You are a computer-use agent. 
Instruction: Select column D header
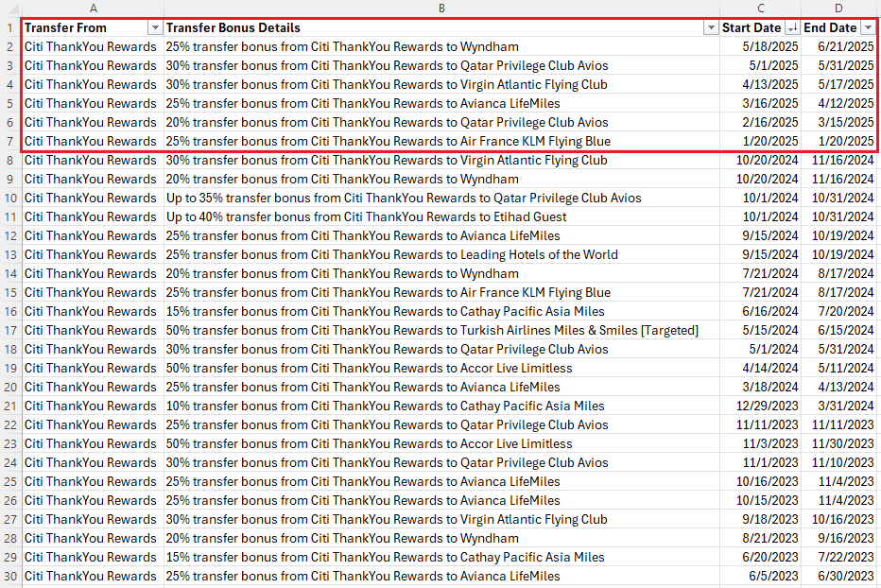coord(838,9)
